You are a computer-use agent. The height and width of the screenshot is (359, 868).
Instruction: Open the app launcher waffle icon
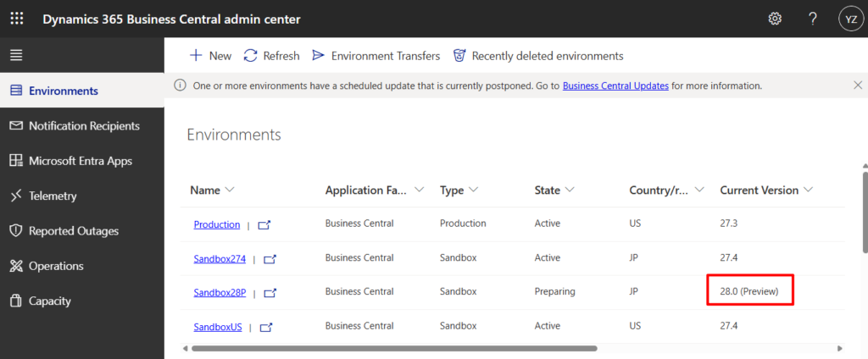tap(17, 19)
